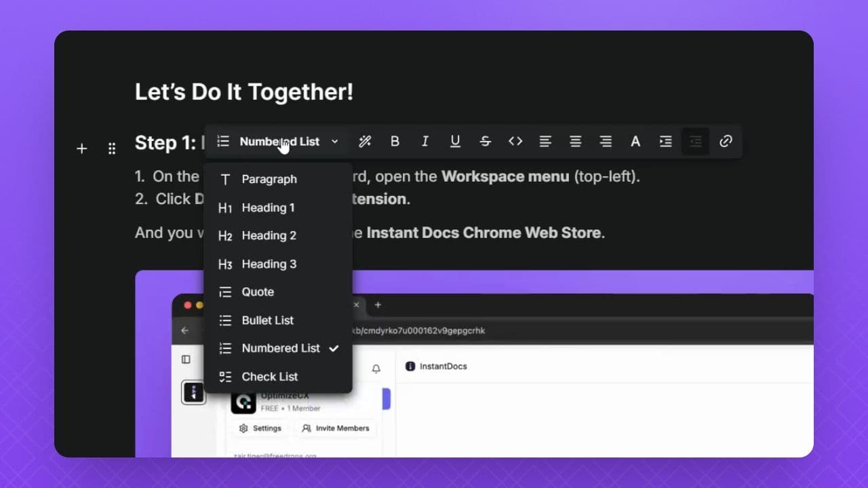Decrease the indentation level
This screenshot has height=488, width=868.
coord(695,141)
